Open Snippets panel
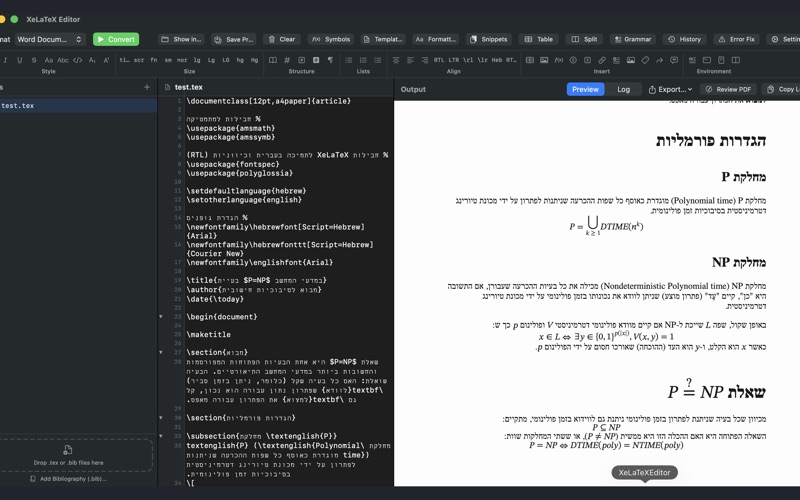The image size is (800, 500). click(488, 39)
